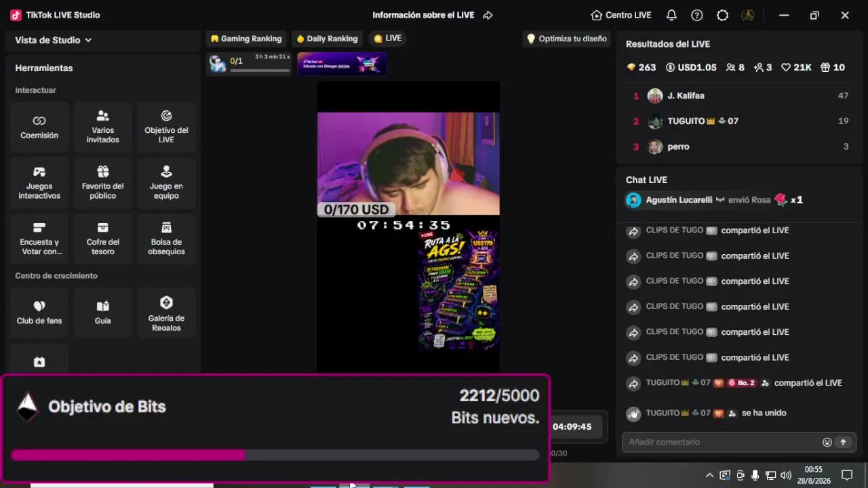Open Favorito del público
Image resolution: width=868 pixels, height=488 pixels.
click(x=103, y=183)
